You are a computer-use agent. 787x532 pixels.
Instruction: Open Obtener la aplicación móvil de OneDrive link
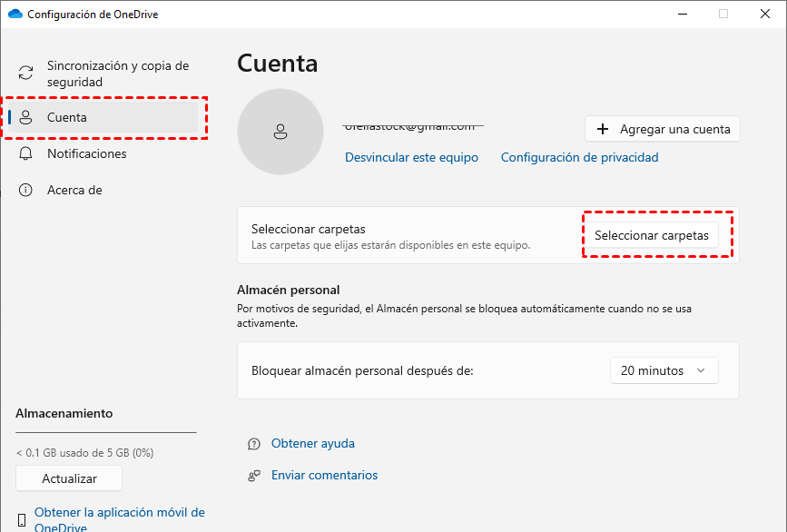(x=120, y=520)
